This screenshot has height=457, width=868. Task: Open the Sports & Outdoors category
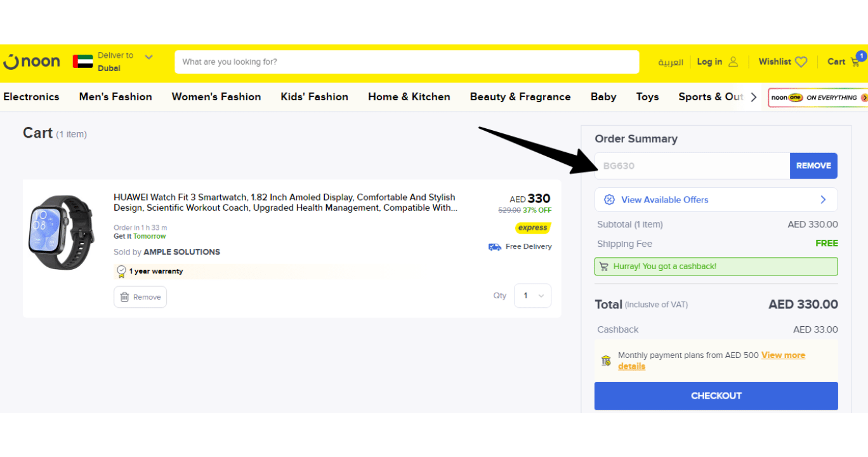(x=711, y=96)
